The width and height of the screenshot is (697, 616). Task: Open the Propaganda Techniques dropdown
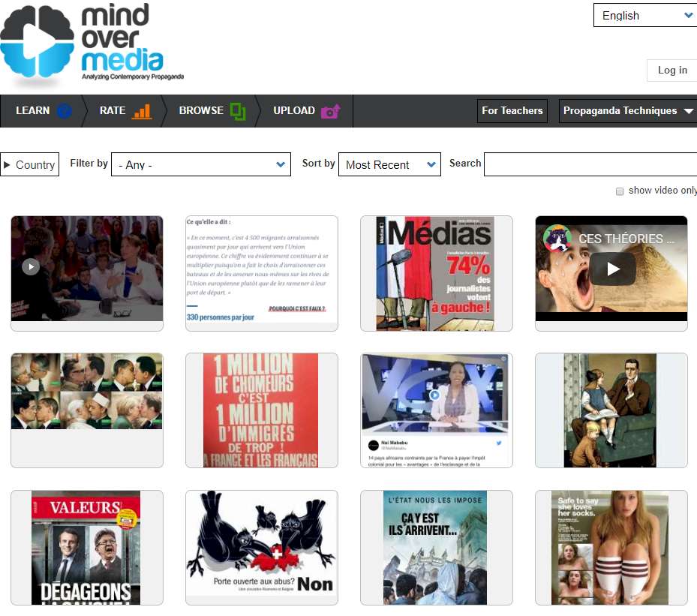click(x=629, y=110)
